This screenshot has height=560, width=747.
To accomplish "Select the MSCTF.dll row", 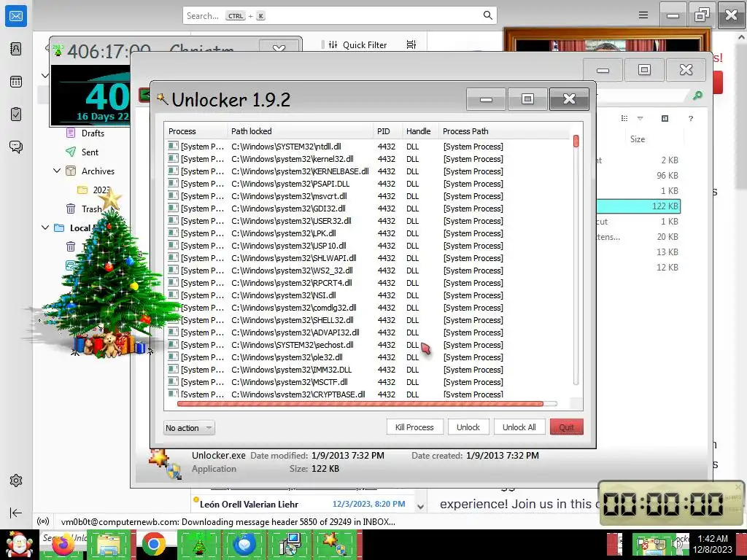I will tap(368, 382).
